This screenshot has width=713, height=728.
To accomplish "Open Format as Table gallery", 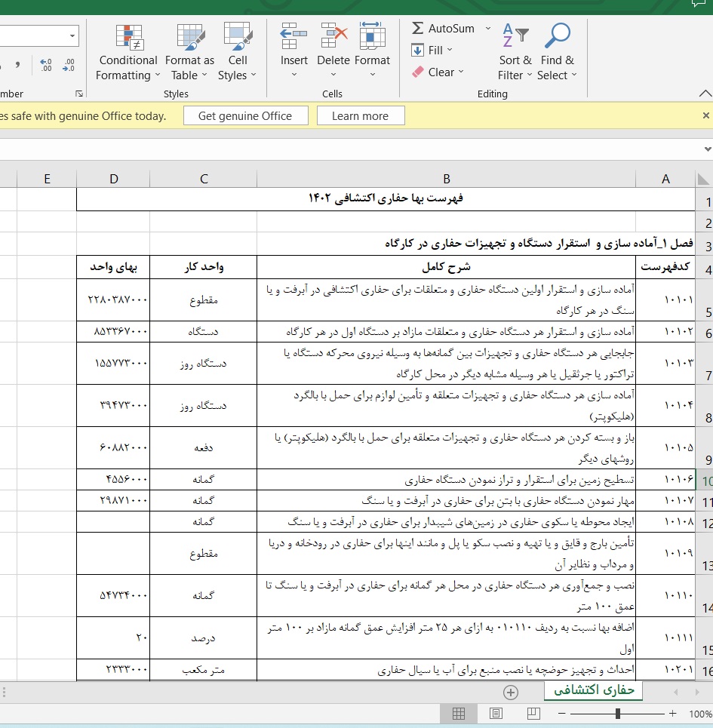I will pyautogui.click(x=189, y=53).
